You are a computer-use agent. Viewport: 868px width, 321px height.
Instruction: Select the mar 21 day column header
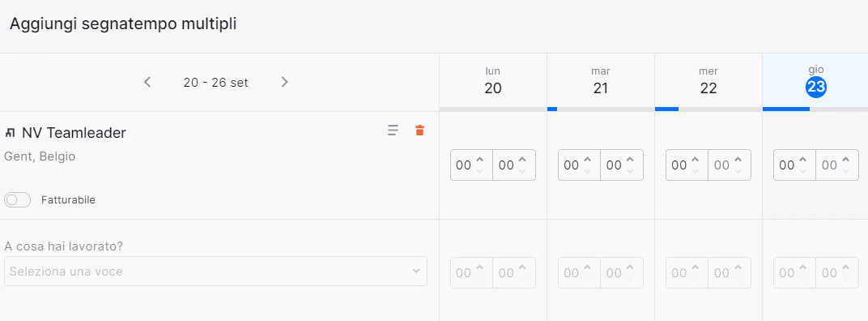point(601,82)
